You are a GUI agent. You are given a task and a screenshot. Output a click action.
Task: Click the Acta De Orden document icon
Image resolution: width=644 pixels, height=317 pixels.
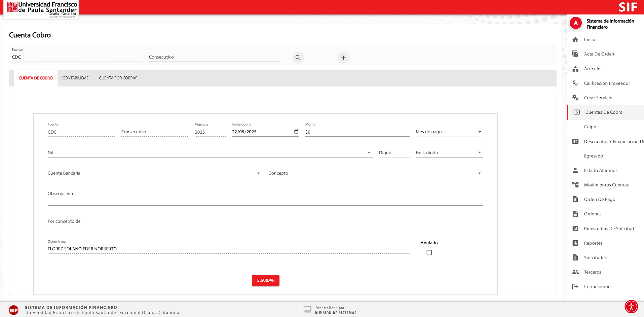[575, 54]
